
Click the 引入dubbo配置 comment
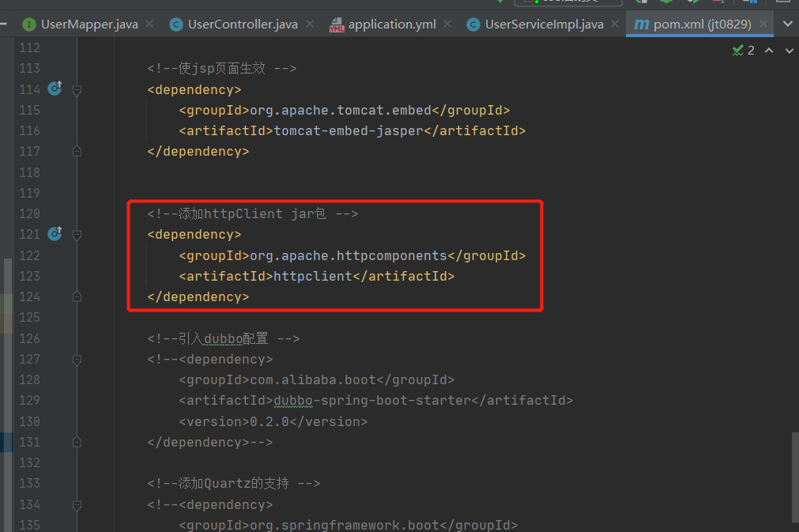pos(223,338)
